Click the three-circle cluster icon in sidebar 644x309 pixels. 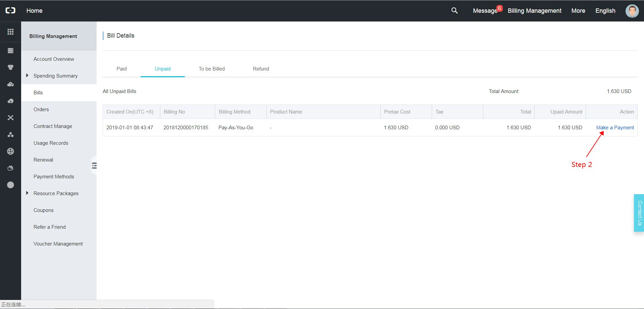10,135
